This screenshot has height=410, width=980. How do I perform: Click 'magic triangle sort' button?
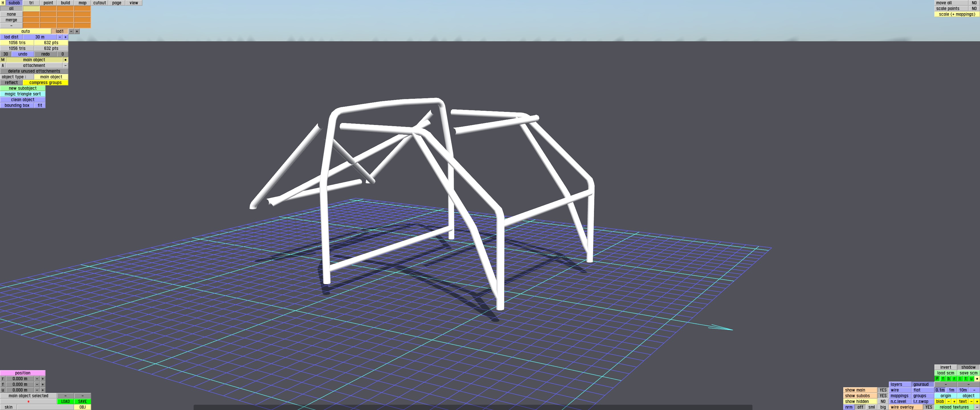click(23, 94)
